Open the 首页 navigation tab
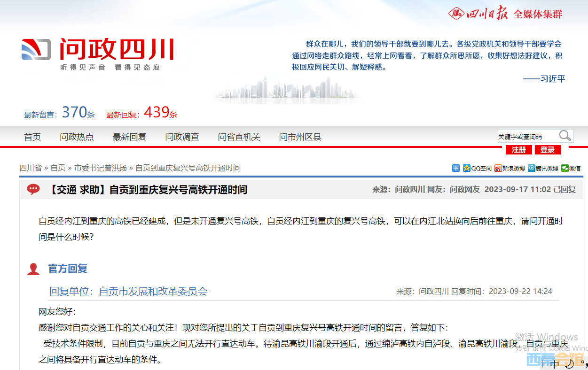This screenshot has width=588, height=370. 32,137
